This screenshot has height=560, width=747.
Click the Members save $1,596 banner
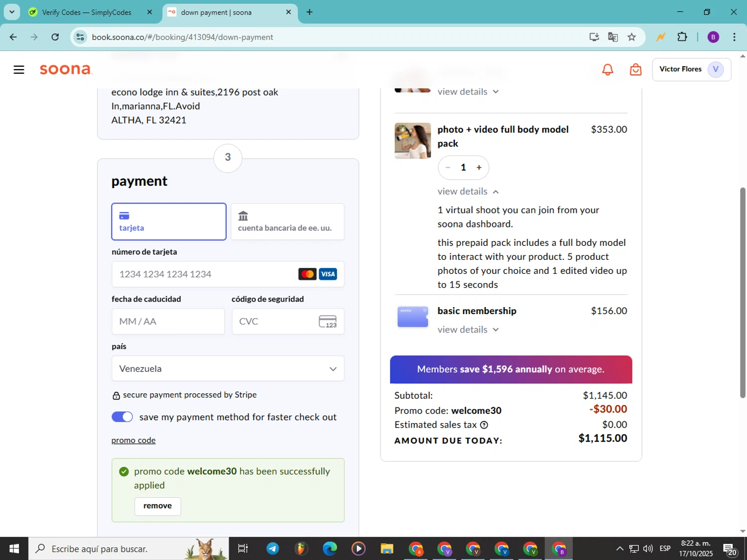511,369
